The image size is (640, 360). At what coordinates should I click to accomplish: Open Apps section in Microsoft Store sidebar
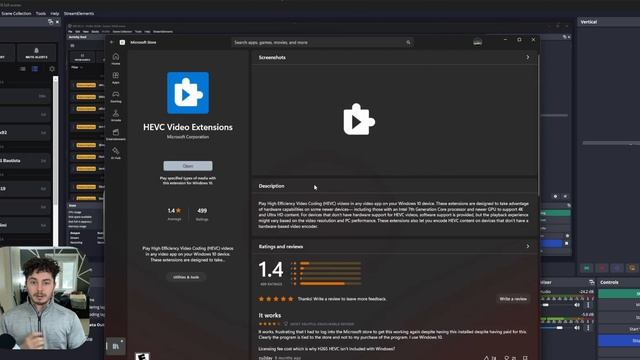point(116,78)
